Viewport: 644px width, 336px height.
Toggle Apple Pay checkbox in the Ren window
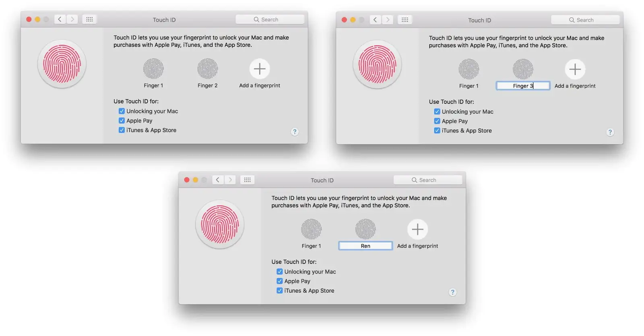pos(279,281)
